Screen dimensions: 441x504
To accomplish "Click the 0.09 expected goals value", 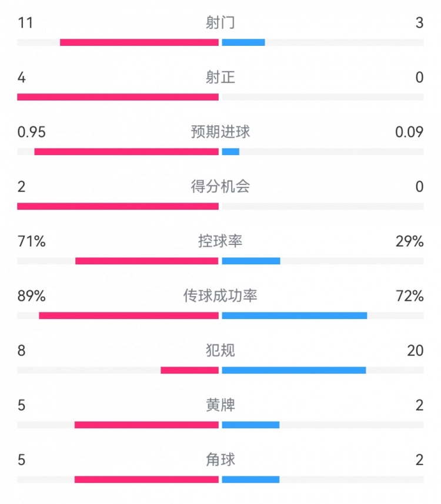I will pos(409,132).
